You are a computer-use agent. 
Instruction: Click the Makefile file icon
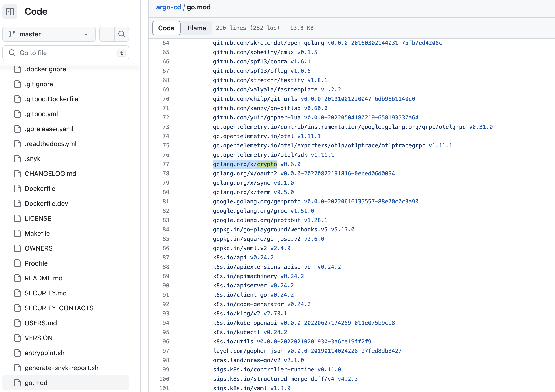tap(17, 233)
